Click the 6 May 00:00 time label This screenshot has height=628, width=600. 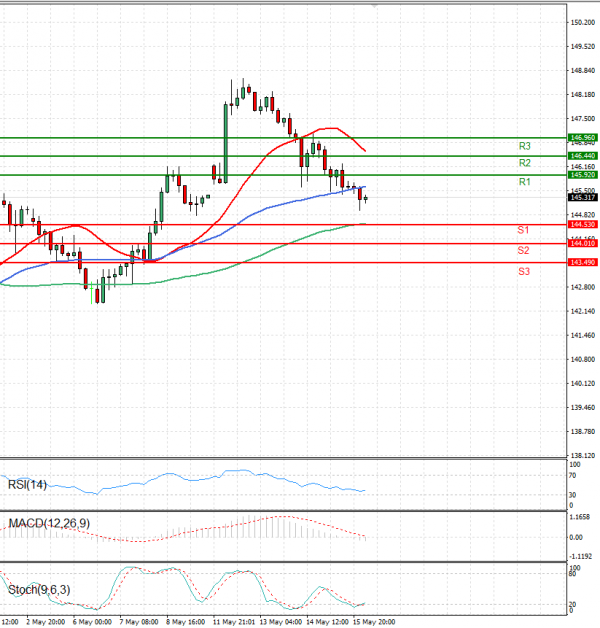coord(92,622)
